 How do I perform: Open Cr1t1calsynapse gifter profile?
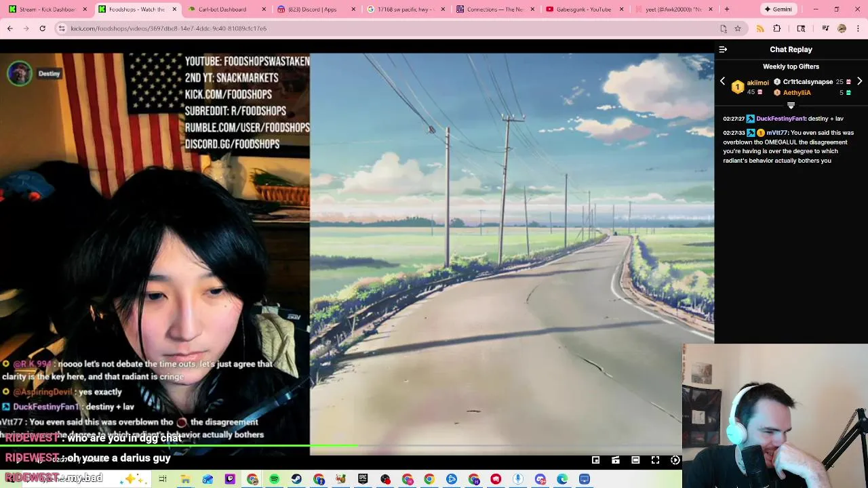pos(808,82)
